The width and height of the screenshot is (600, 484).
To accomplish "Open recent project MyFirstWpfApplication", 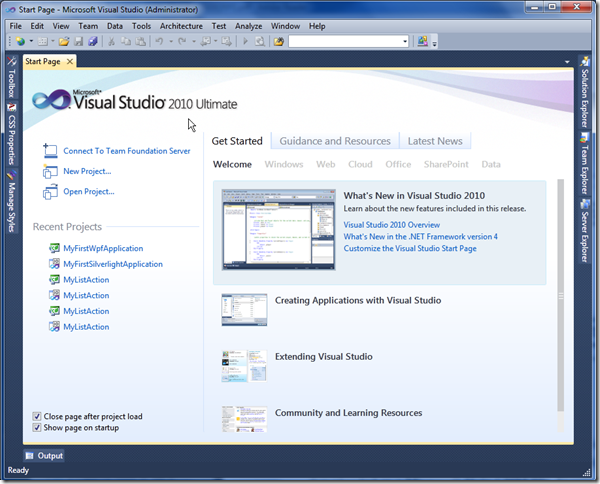I will click(103, 248).
